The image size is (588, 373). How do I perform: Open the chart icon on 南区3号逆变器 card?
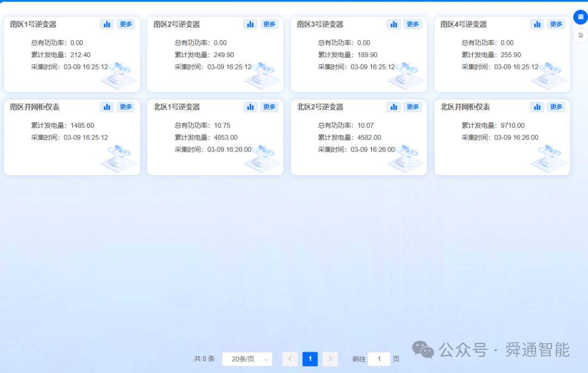point(394,24)
